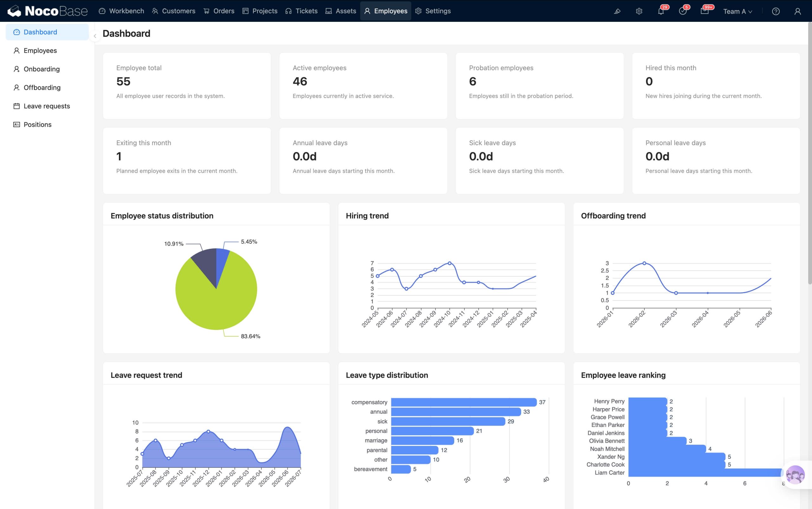Viewport: 812px width, 509px height.
Task: Click the 2024-10 peak point on Hiring trend
Action: [x=449, y=263]
